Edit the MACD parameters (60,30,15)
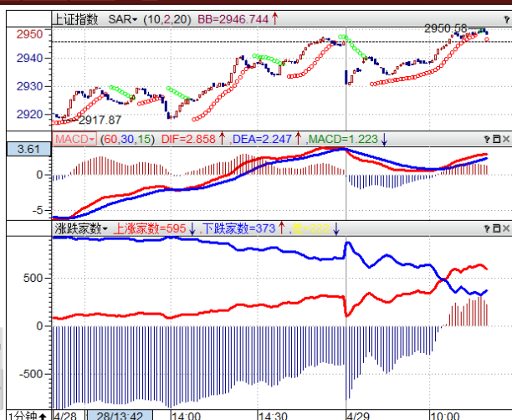Screen dimensions: 512x420 126,138
